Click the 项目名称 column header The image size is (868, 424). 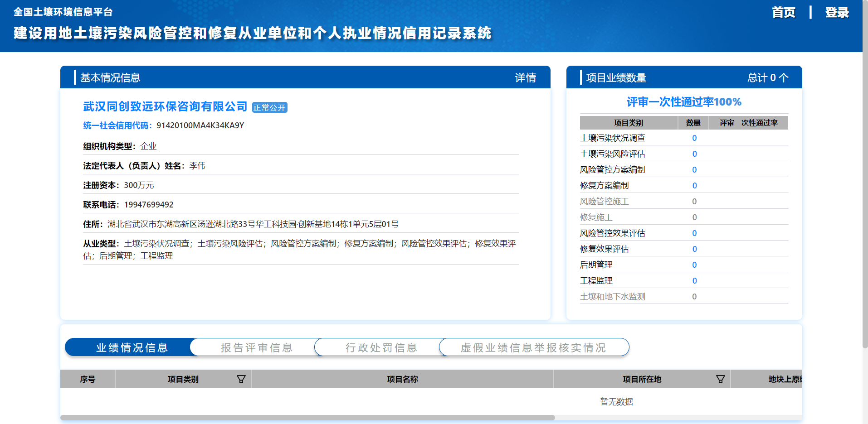402,379
